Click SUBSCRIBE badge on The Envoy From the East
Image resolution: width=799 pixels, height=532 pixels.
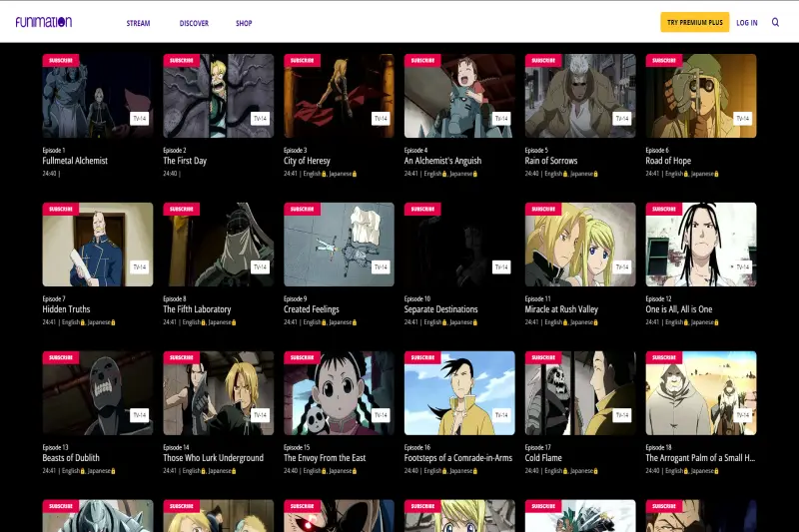point(303,357)
